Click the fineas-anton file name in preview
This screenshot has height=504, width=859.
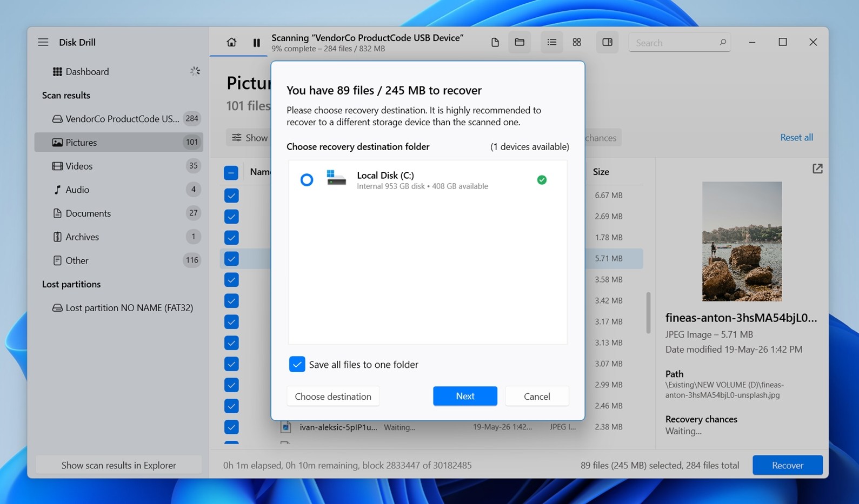point(741,318)
